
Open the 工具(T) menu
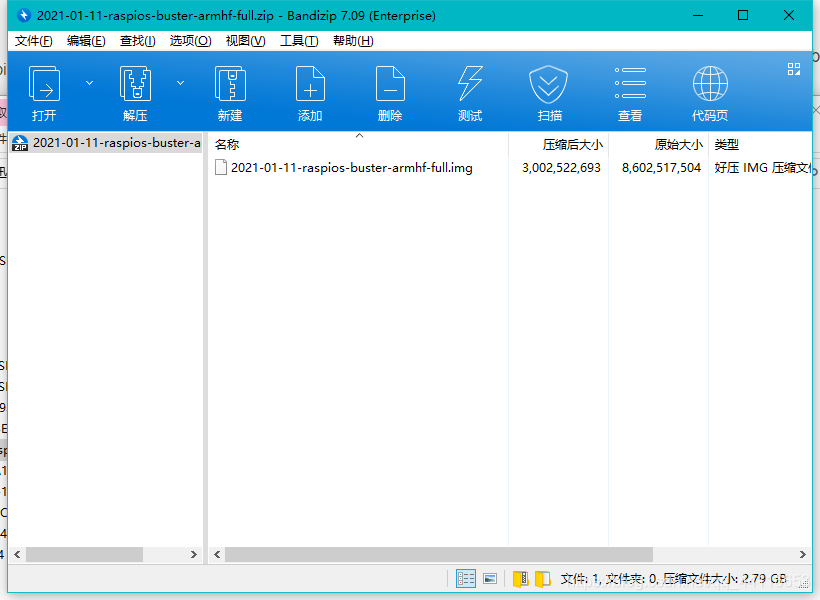coord(299,41)
